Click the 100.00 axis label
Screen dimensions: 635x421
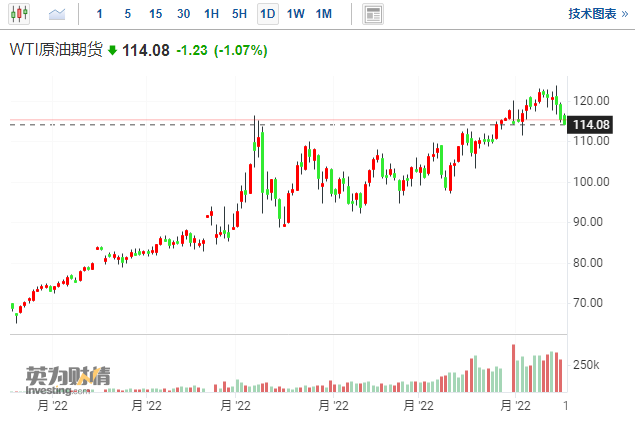tap(591, 182)
